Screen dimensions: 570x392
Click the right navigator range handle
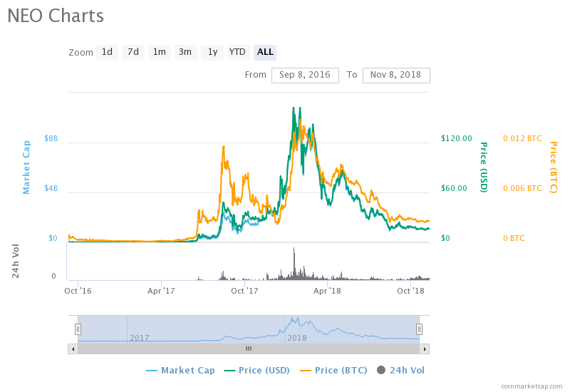click(420, 329)
